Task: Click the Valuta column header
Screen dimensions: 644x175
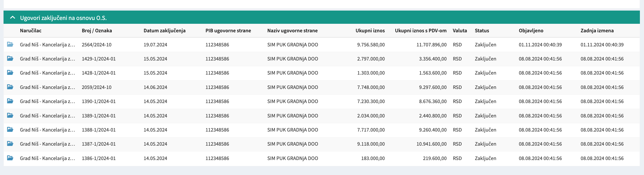Action: [x=460, y=31]
